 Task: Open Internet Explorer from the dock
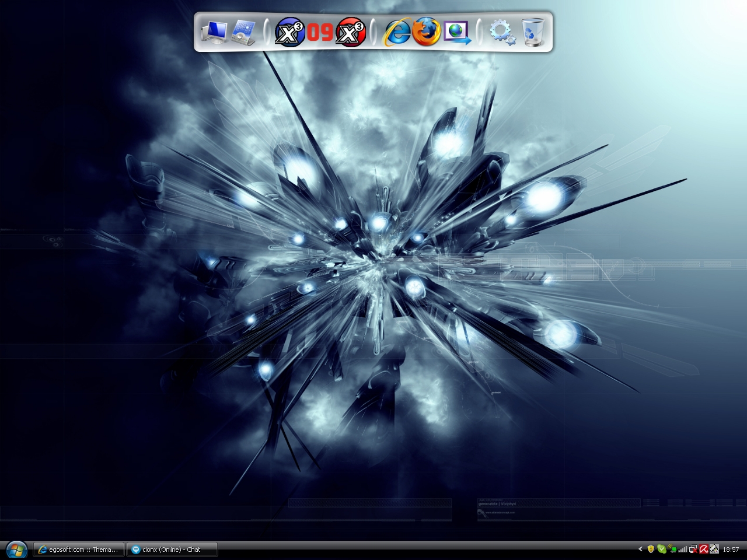(397, 32)
